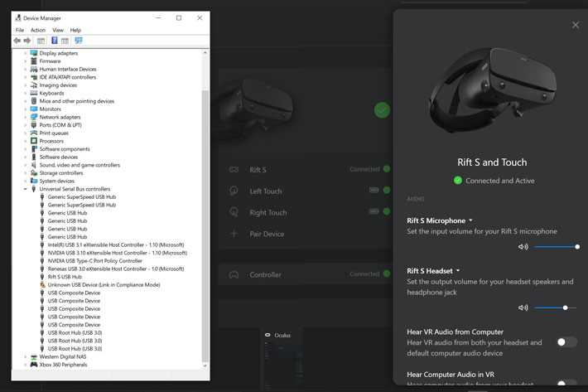Select IDE ATA/ATAPI controllers category

coord(68,77)
